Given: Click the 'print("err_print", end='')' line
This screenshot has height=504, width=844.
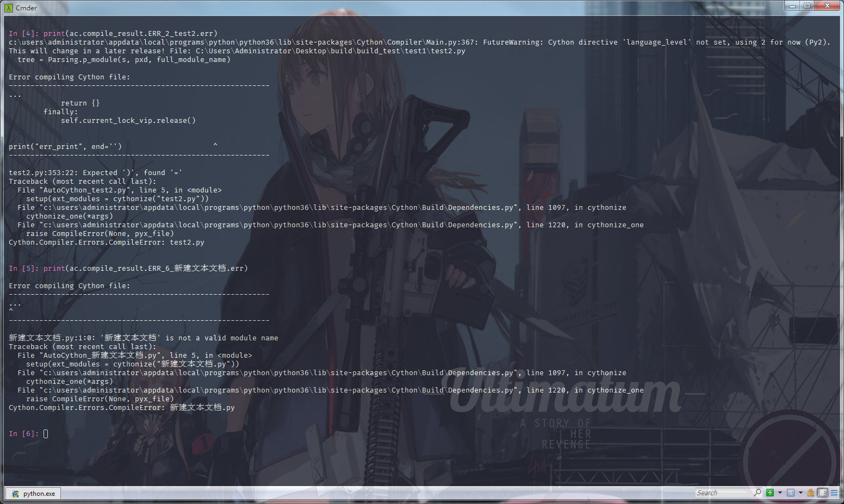Looking at the screenshot, I should (x=65, y=146).
